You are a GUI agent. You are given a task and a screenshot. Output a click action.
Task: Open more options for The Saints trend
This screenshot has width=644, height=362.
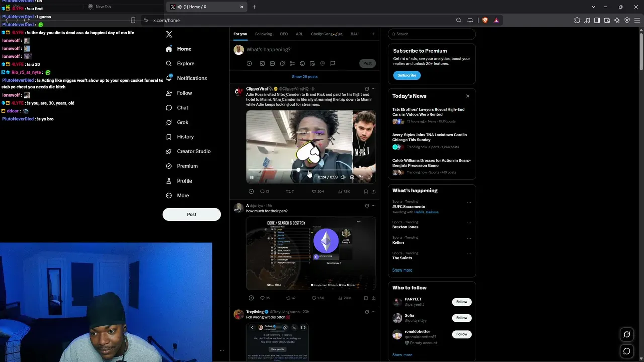[x=469, y=254]
